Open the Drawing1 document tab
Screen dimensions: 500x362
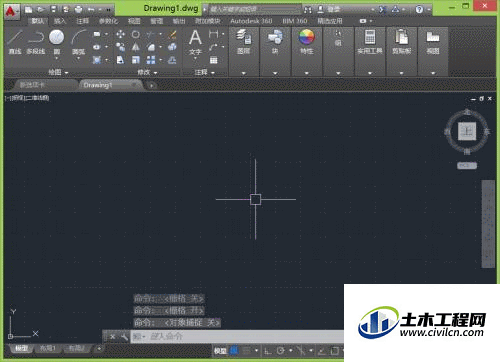97,85
